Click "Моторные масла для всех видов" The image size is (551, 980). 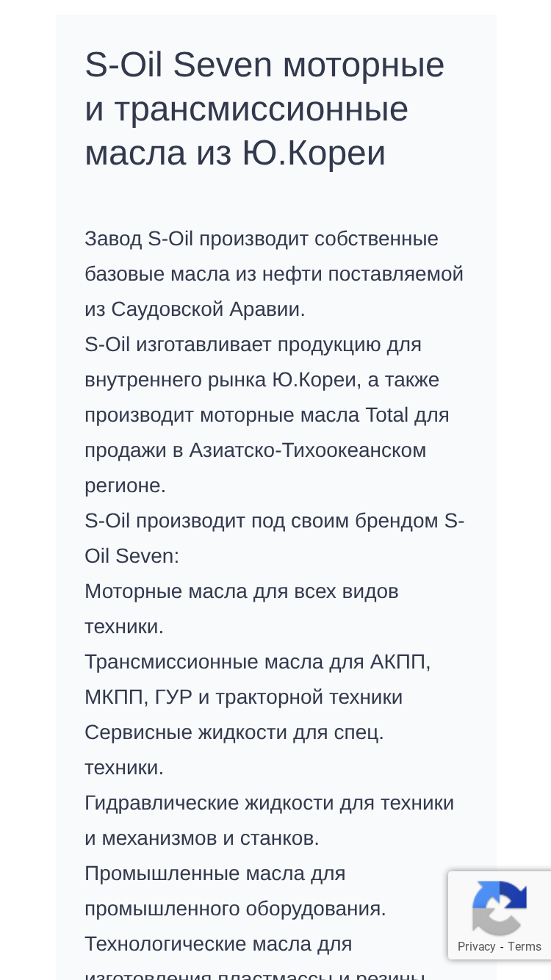click(242, 591)
